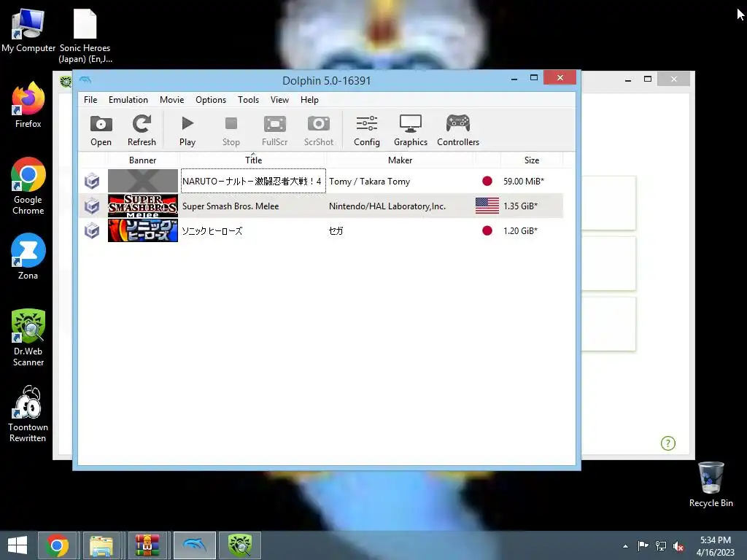Click the Nintendo/HAL Laboratory,Inc. maker cell
This screenshot has height=560, width=747.
(x=387, y=206)
